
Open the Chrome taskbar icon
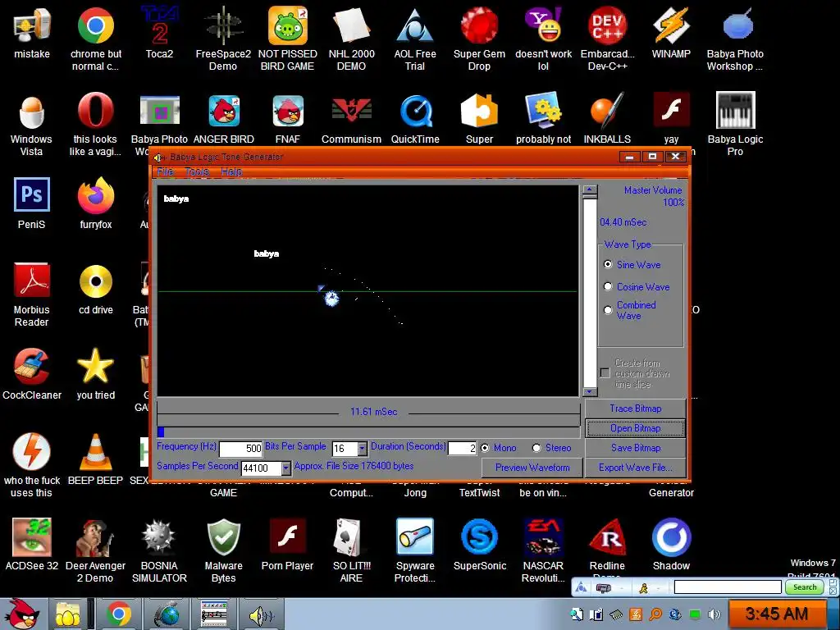coord(119,614)
